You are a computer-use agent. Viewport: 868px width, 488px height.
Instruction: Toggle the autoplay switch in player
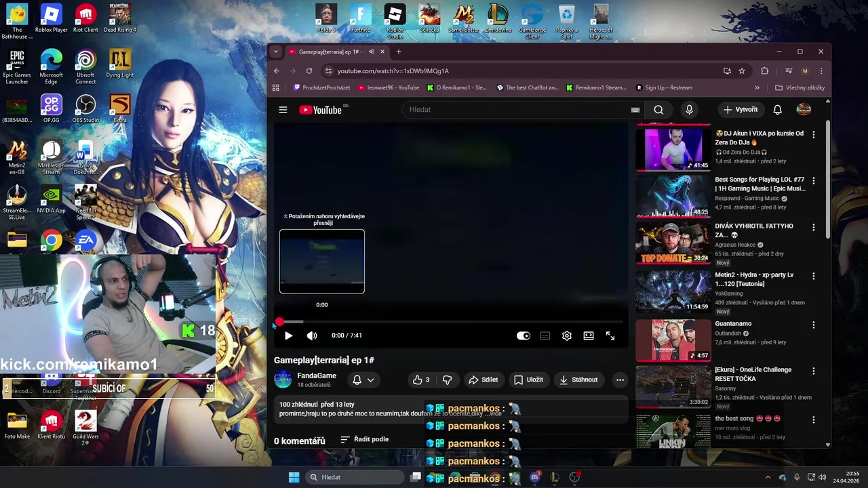[x=524, y=335]
